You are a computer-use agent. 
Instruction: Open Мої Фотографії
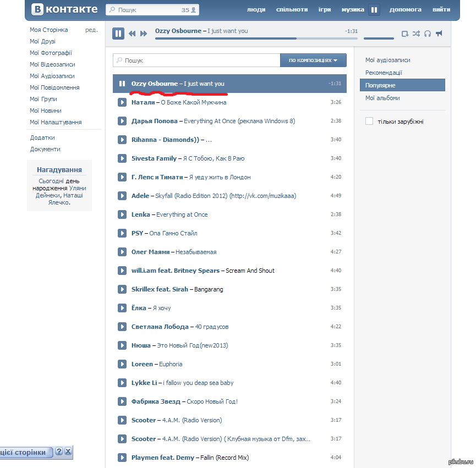pyautogui.click(x=51, y=53)
